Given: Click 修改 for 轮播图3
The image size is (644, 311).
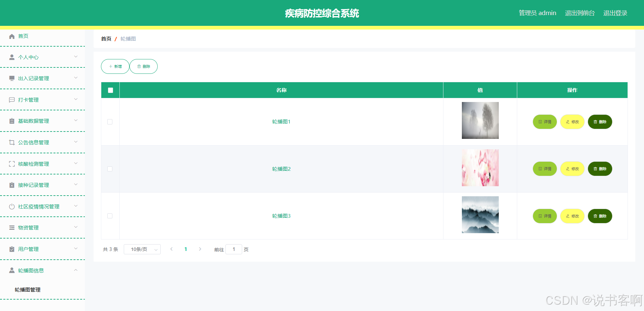Looking at the screenshot, I should [572, 216].
